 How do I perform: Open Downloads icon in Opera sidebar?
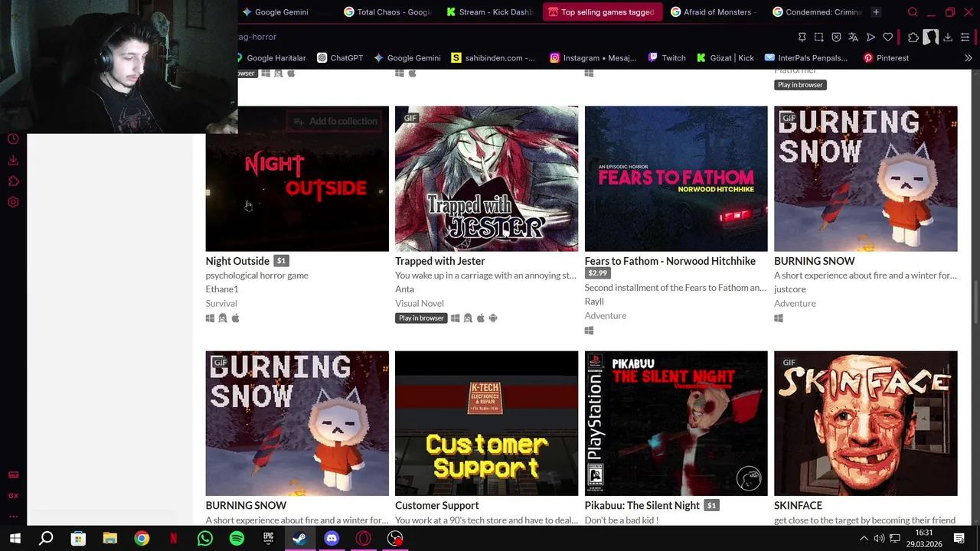click(x=13, y=161)
